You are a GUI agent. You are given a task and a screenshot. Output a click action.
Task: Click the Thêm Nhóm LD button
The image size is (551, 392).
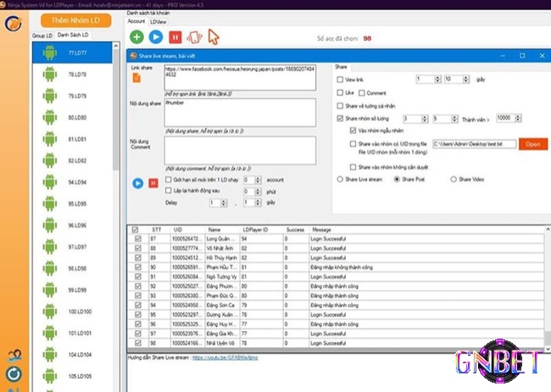tap(76, 20)
